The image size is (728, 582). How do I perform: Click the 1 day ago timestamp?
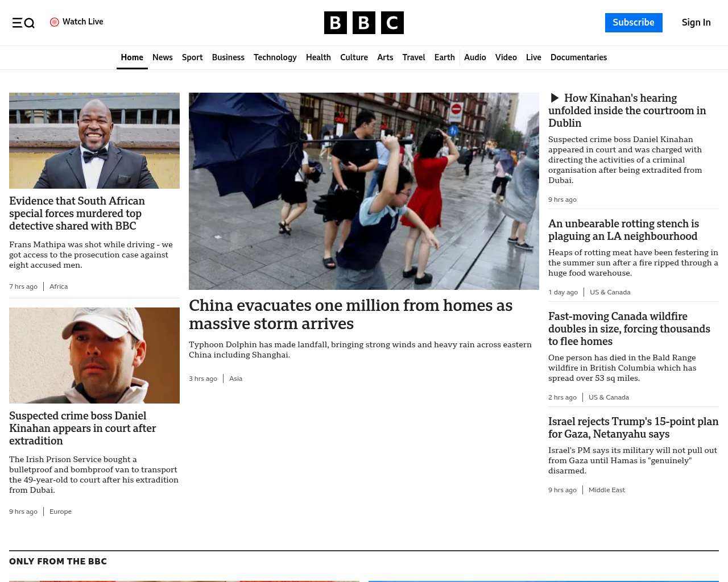point(563,292)
